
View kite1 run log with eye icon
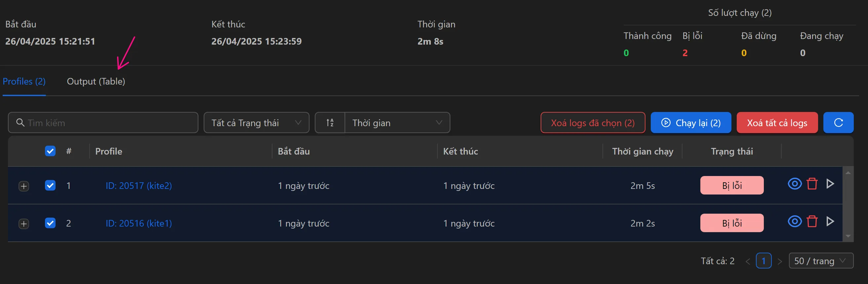tap(795, 222)
